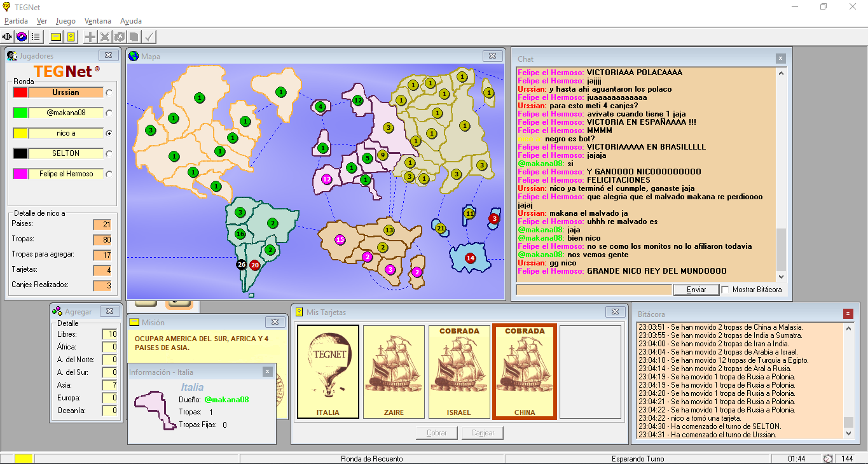
Task: Open the Ventana menu
Action: (97, 21)
